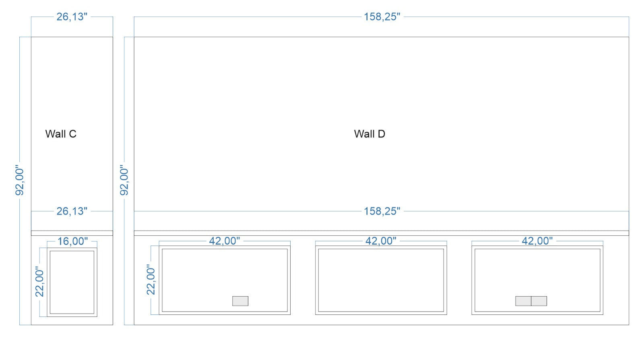Click the 42,00" label over the left panel
Viewport: 644px width, 341px height.
(224, 241)
